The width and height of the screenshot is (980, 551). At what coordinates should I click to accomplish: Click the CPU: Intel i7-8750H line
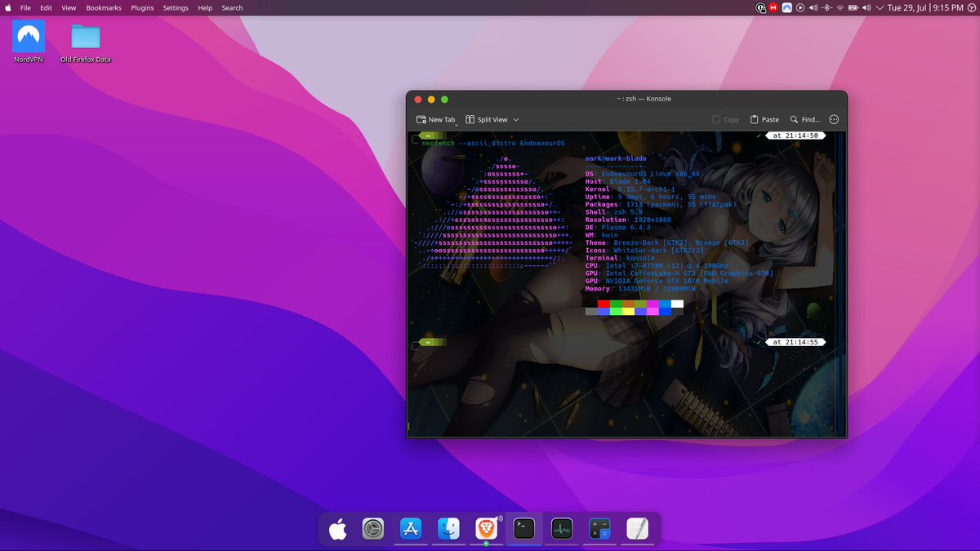tap(657, 265)
